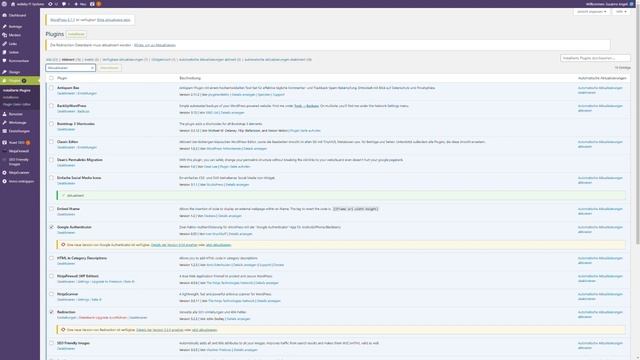640x360 pixels.
Task: Open the user avatar at top right
Action: click(x=631, y=4)
